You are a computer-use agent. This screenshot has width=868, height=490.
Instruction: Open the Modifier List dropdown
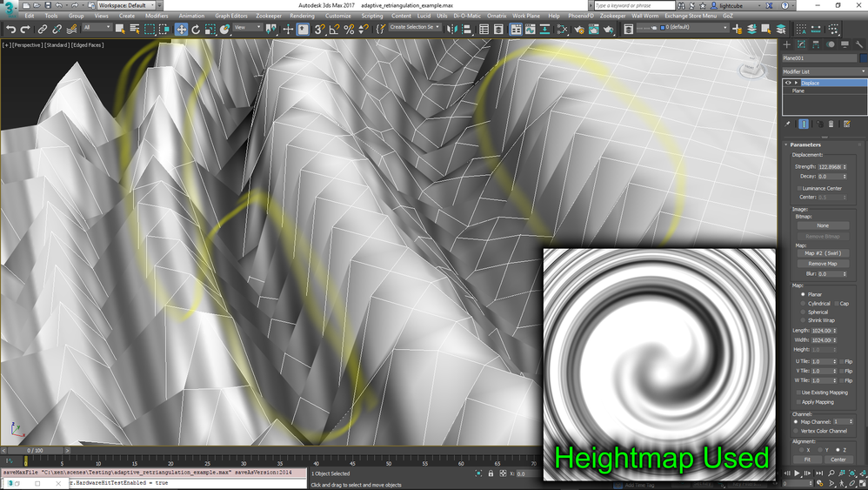[x=824, y=71]
